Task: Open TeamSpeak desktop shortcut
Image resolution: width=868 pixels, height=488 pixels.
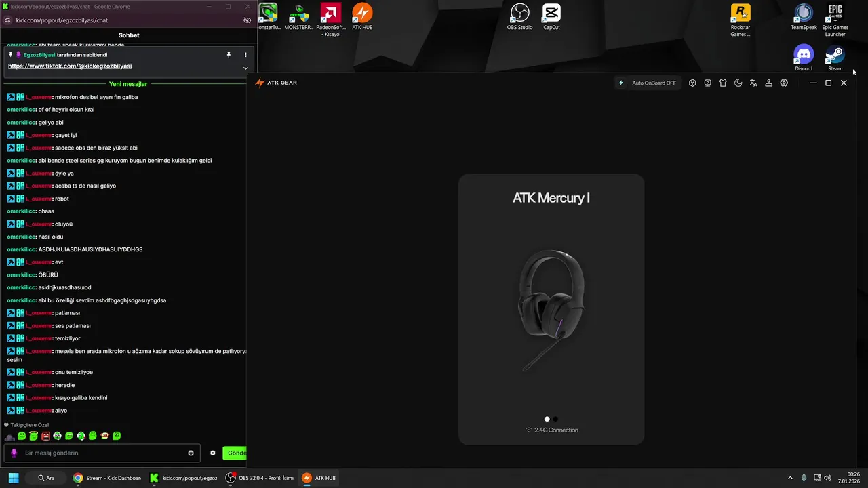Action: (804, 17)
